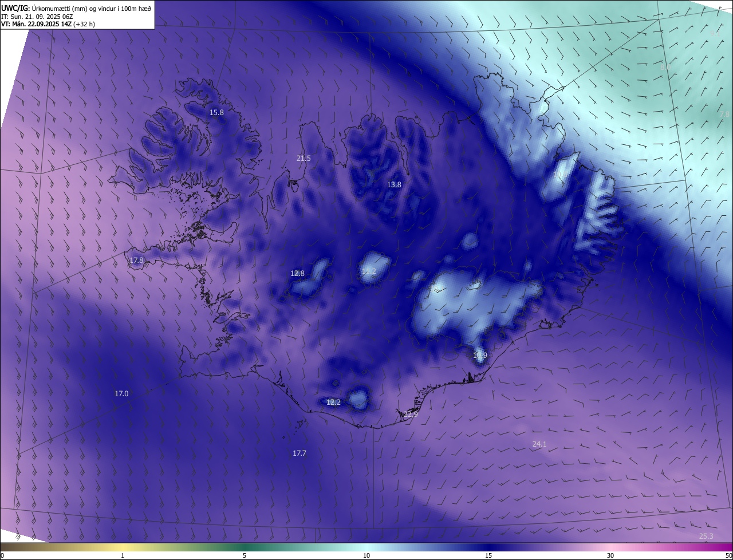Click the 0 tick on the color scale
The width and height of the screenshot is (733, 560).
[2, 555]
